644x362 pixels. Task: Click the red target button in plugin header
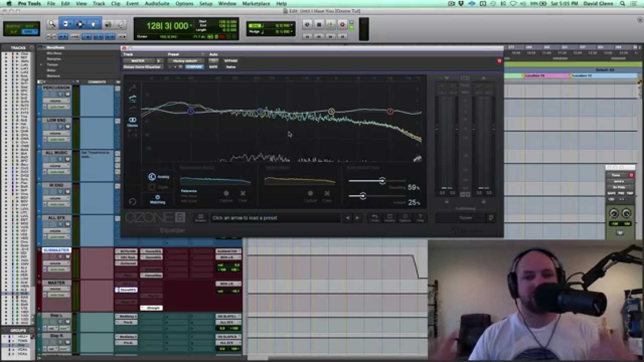pos(499,61)
